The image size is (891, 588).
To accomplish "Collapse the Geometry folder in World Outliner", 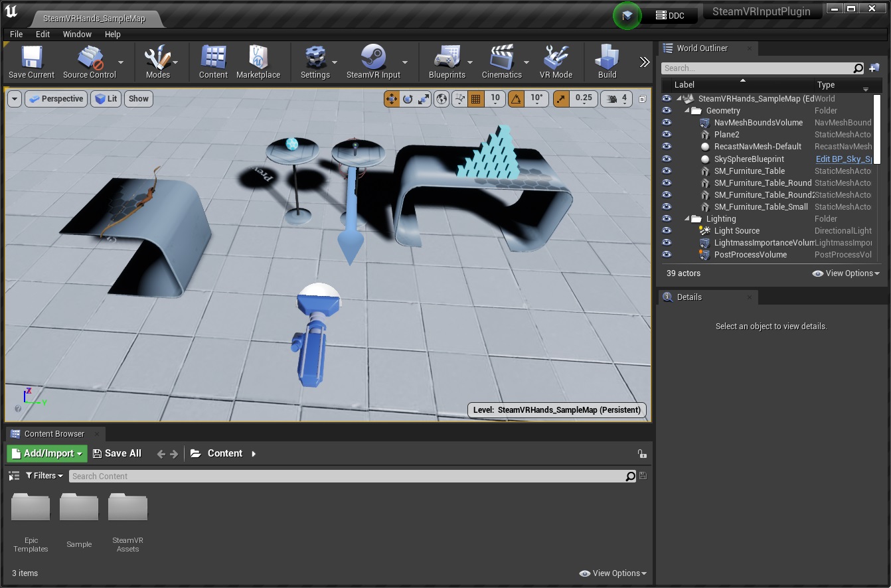I will click(x=688, y=111).
